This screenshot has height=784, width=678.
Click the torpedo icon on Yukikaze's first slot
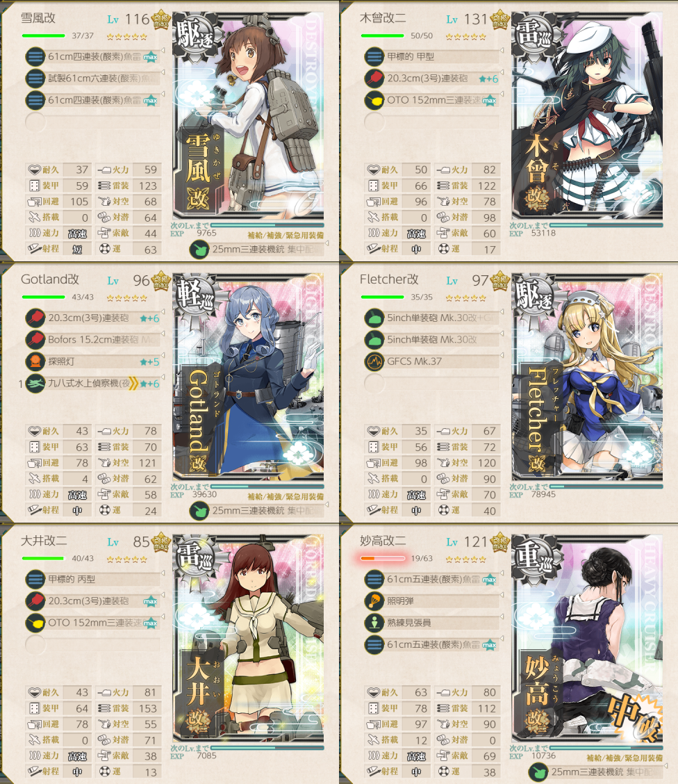pyautogui.click(x=35, y=56)
